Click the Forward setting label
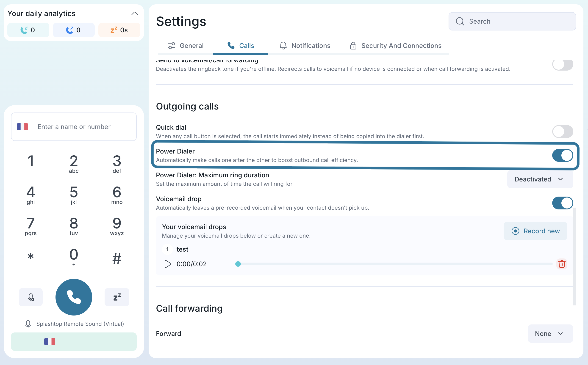This screenshot has width=588, height=365. click(x=168, y=334)
